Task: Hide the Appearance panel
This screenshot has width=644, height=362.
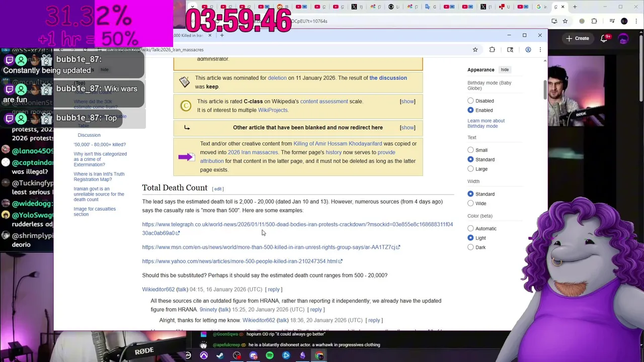Action: (x=505, y=70)
